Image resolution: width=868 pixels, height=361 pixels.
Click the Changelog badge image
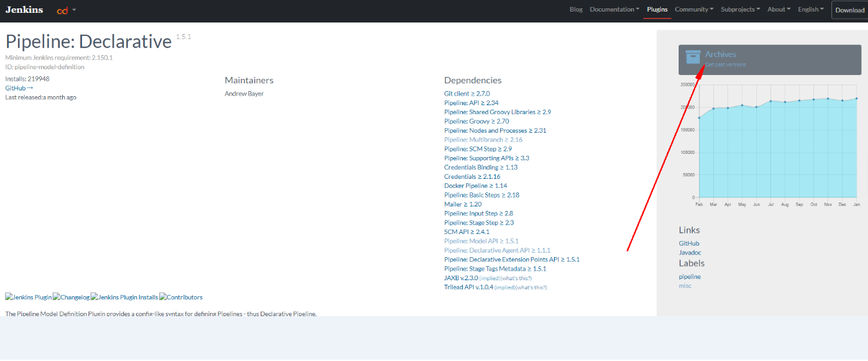click(x=71, y=297)
